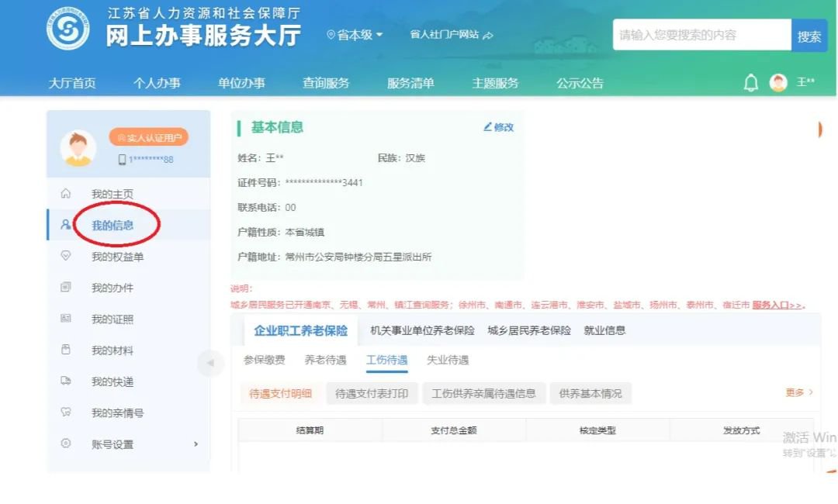838x504 pixels.
Task: Expand the 账号设置 submenu arrow
Action: click(x=196, y=444)
